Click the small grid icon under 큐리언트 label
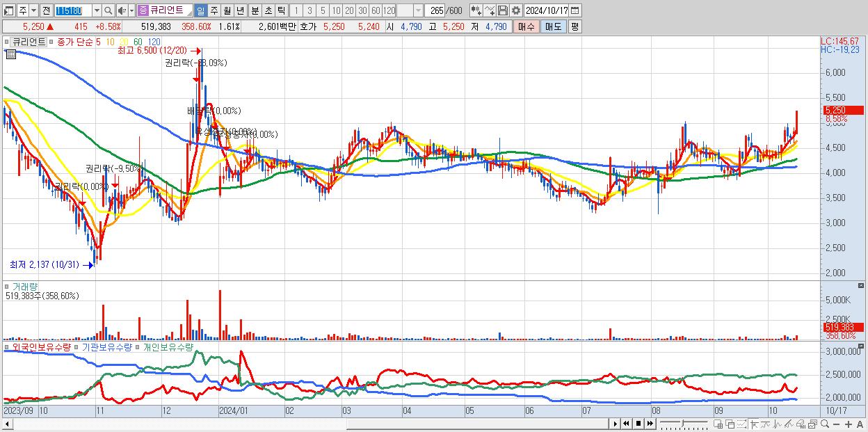This screenshot has height=432, width=868. [x=10, y=54]
